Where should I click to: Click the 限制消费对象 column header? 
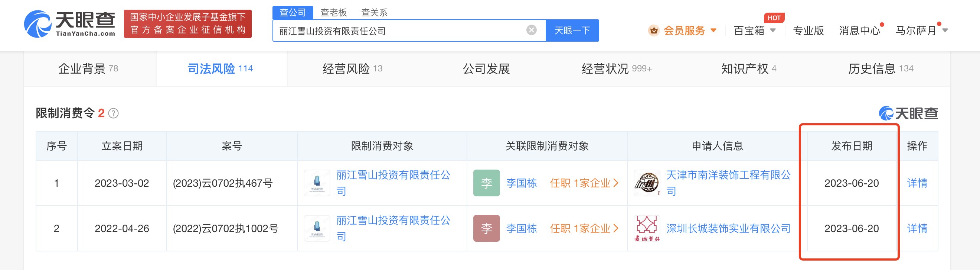coord(382,146)
